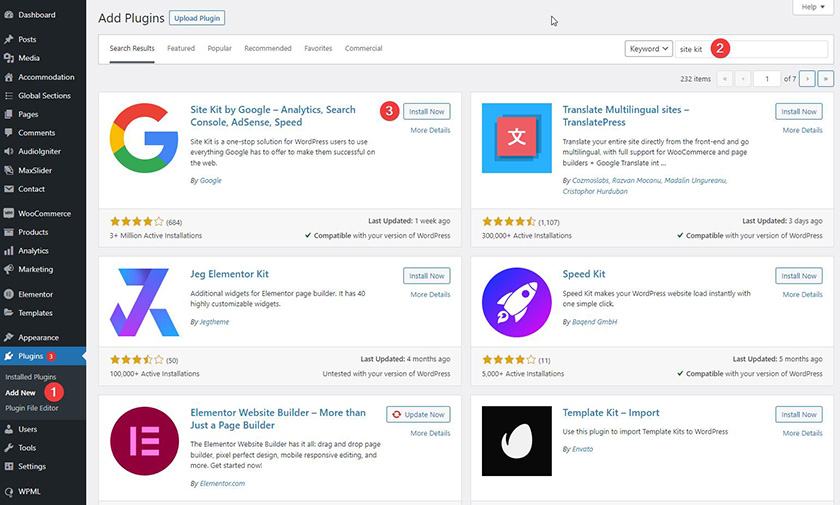The height and width of the screenshot is (505, 840).
Task: Click the Plugins plug icon
Action: pyautogui.click(x=9, y=356)
